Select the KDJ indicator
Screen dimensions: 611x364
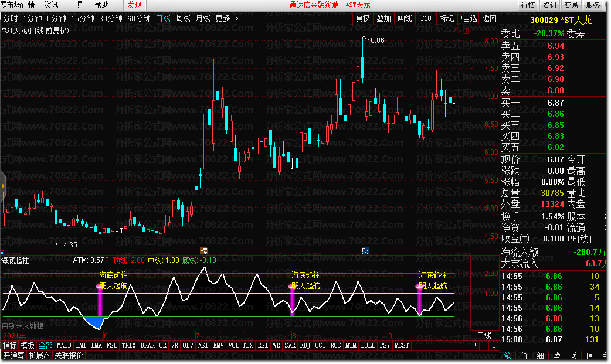click(x=305, y=345)
